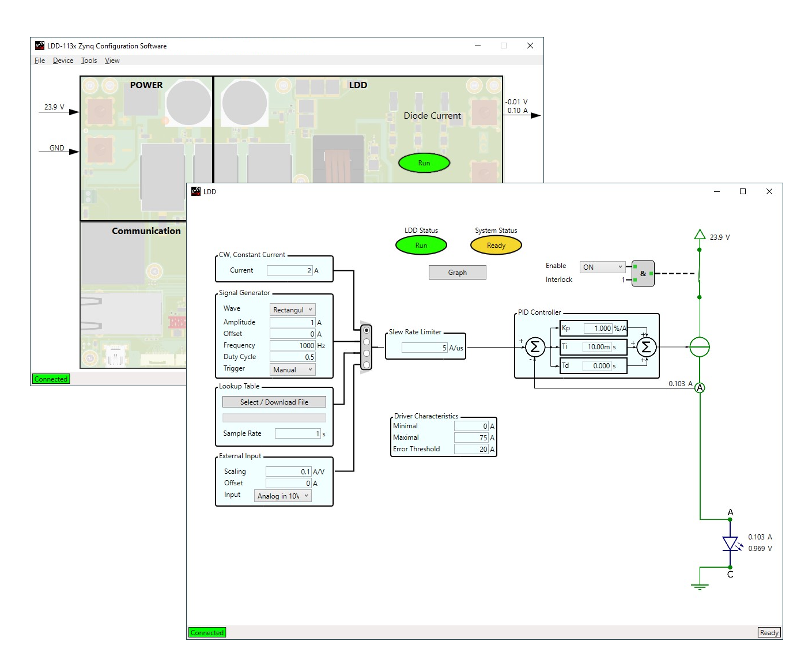Image resolution: width=812 pixels, height=668 pixels.
Task: Click the GND input label
Action: point(57,148)
